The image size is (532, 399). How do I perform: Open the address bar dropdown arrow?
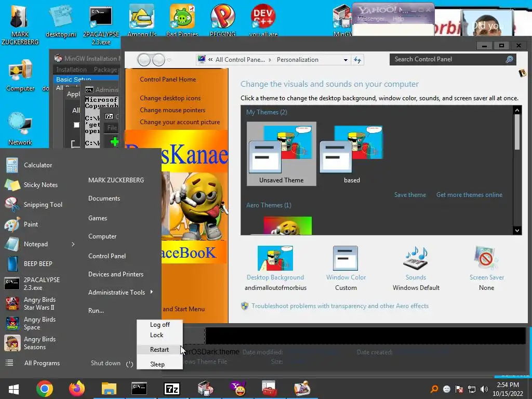[345, 60]
